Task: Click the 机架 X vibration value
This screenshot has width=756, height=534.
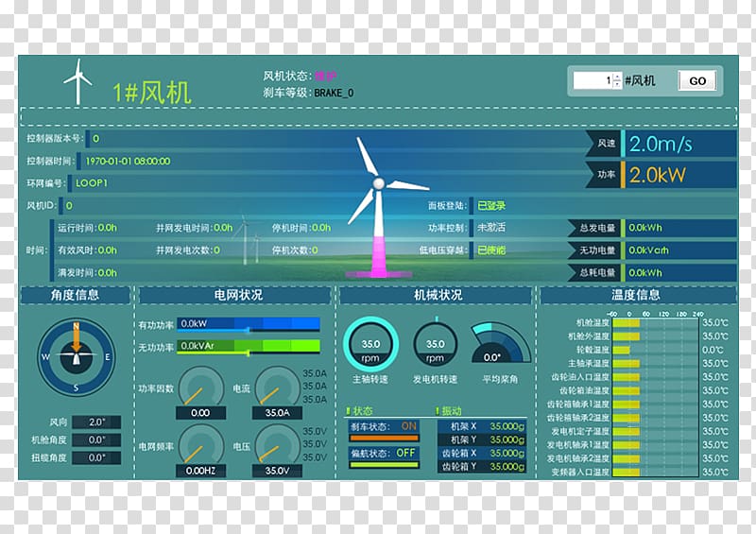Action: 507,426
